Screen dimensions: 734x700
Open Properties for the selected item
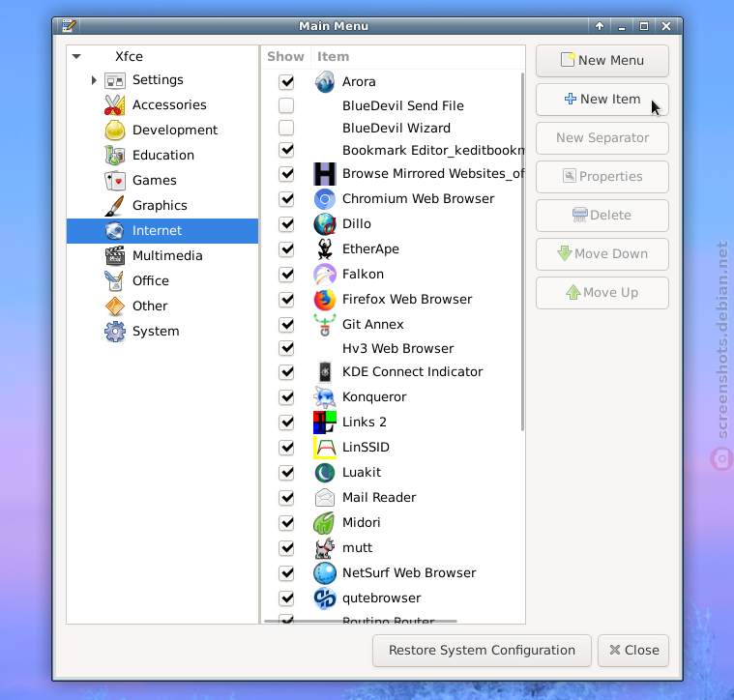[602, 177]
